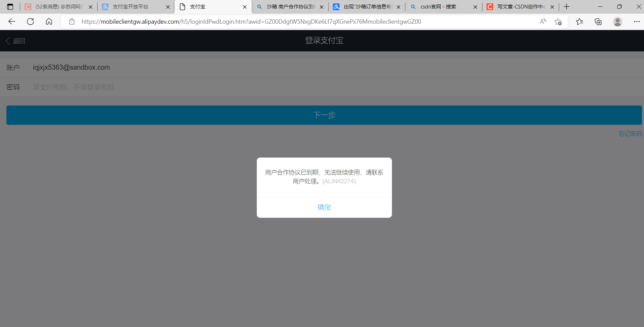
Task: Open Read aloud for this page
Action: click(543, 21)
